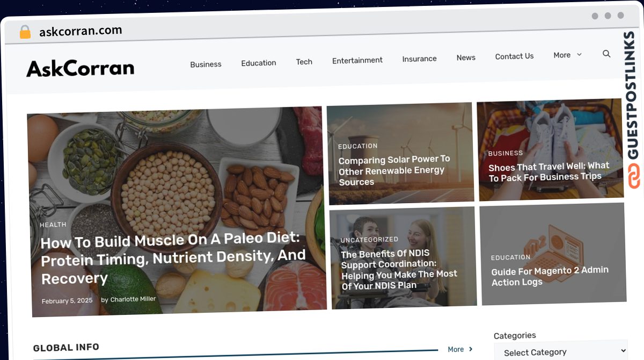Open the Entertainment menu item
The height and width of the screenshot is (360, 644).
(x=357, y=60)
